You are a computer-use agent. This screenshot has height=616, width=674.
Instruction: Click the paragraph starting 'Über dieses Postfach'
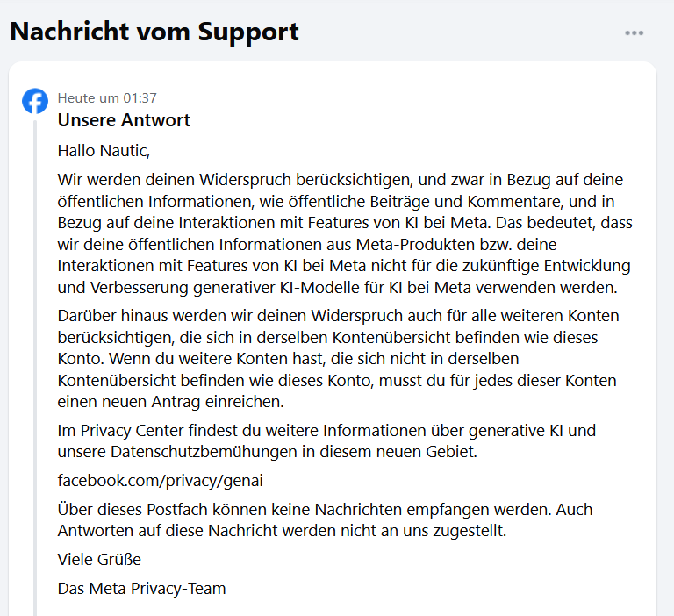(325, 519)
